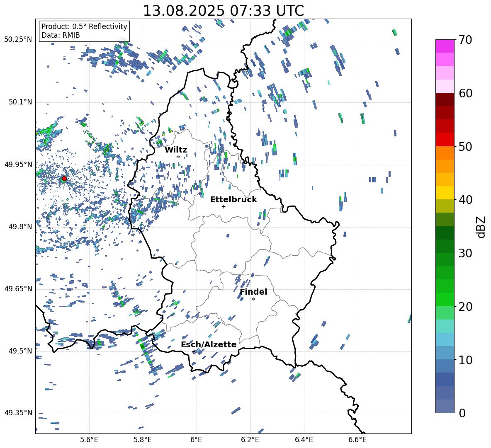Click the Findel station cross marker
The image size is (491, 448).
pos(253,299)
